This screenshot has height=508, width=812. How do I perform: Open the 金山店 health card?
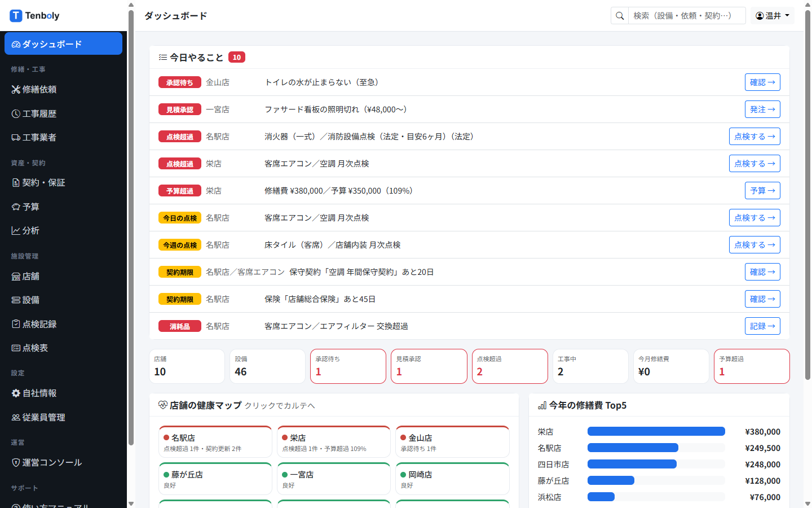(x=452, y=442)
